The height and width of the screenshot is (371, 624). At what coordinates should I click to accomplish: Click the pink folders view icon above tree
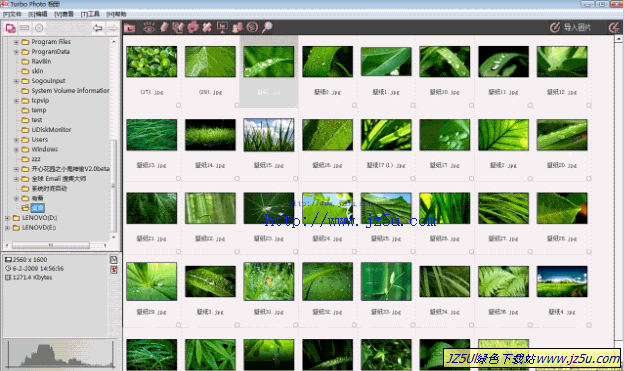tap(10, 28)
